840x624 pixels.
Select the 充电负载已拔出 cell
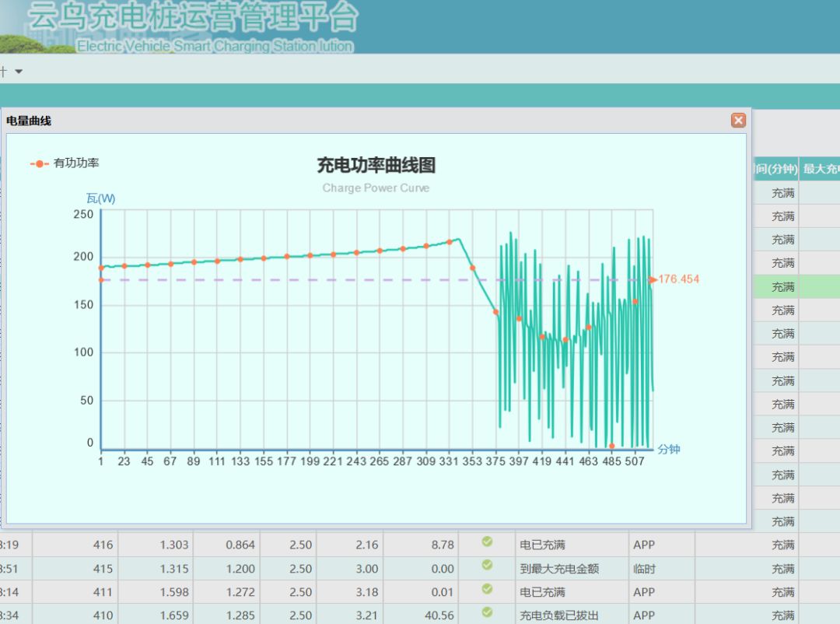[x=572, y=615]
